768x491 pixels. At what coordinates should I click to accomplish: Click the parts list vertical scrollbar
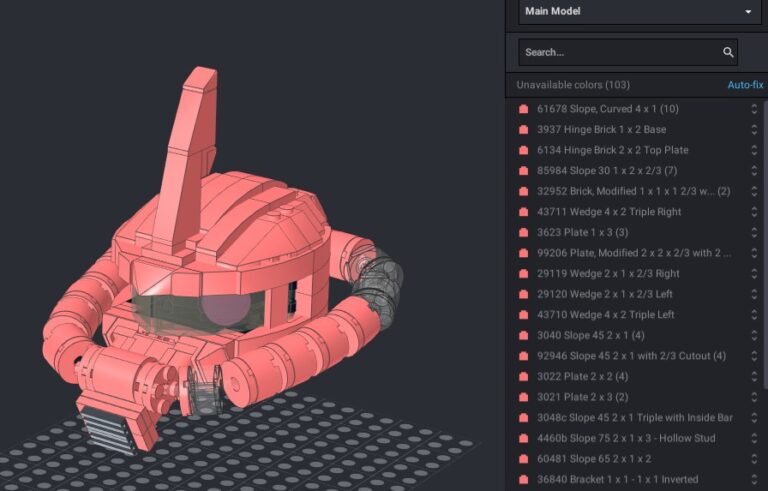click(x=766, y=243)
